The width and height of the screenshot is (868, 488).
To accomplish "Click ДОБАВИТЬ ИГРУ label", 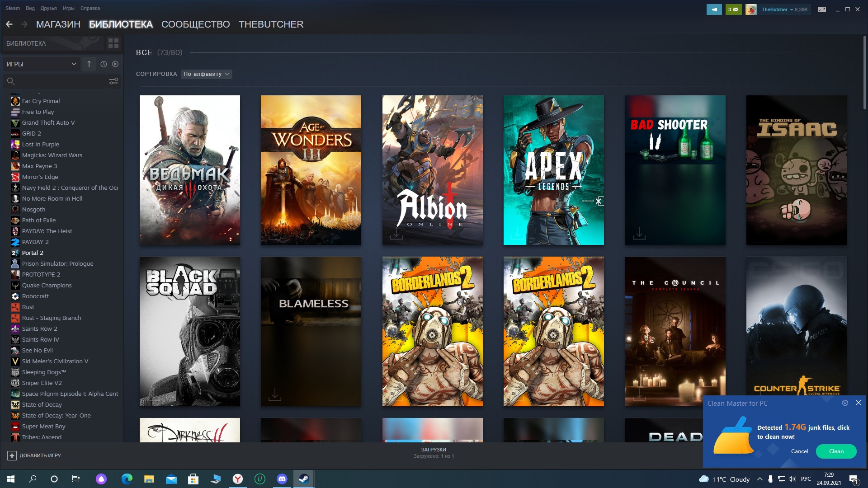I will tap(40, 455).
